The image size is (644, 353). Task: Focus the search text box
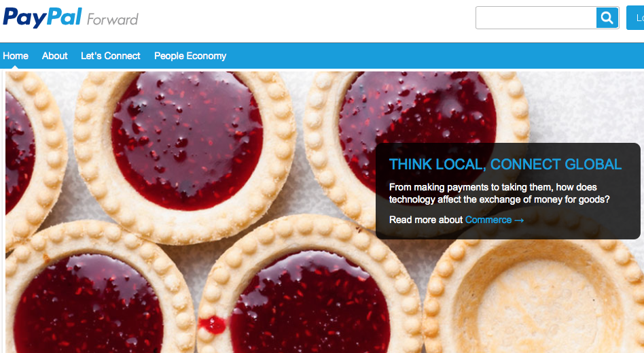coord(536,18)
